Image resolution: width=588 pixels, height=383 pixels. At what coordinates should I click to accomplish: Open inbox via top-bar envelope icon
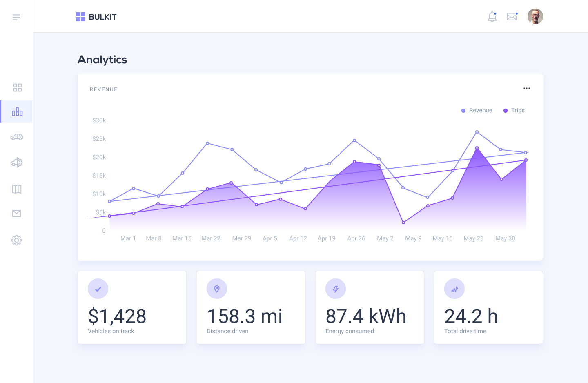click(x=512, y=17)
